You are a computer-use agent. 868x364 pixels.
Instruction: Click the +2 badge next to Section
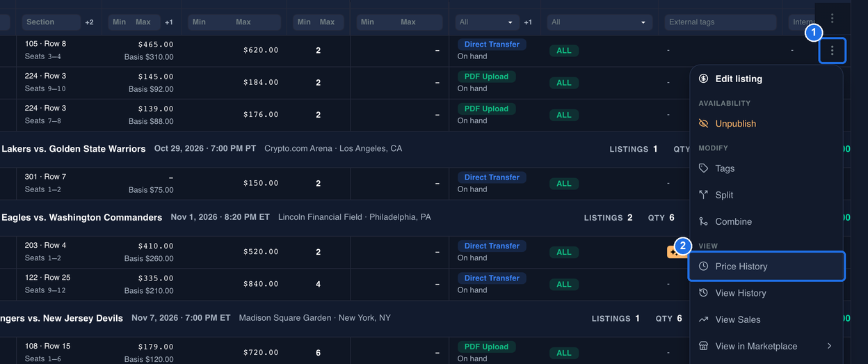click(x=89, y=22)
